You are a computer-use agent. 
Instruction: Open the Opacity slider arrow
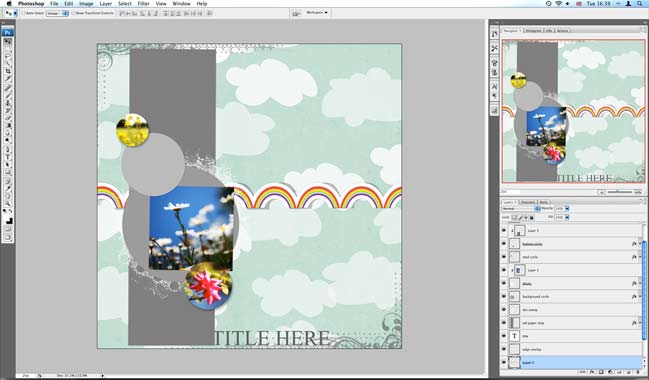click(567, 208)
